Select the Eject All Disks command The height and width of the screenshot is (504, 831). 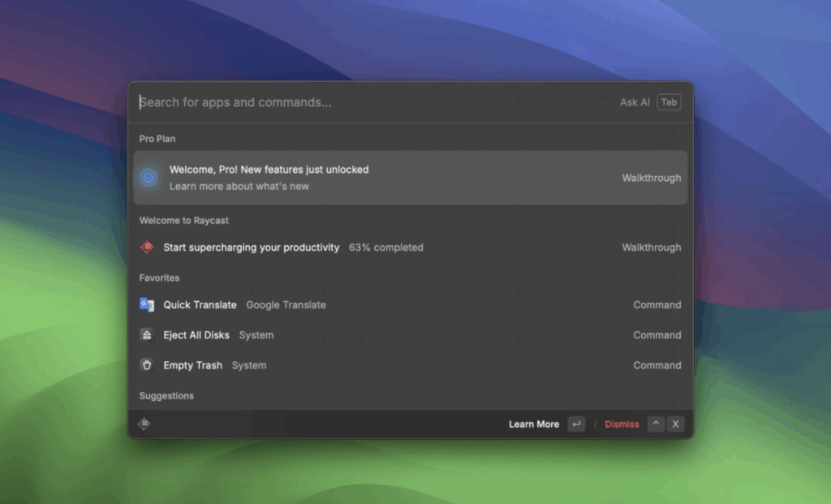pyautogui.click(x=411, y=335)
